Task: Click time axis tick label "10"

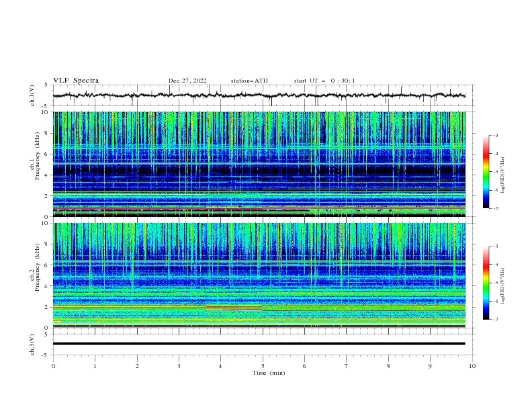Action: [x=472, y=366]
